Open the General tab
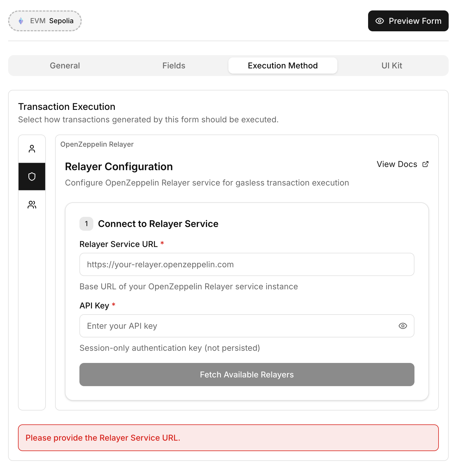 64,65
